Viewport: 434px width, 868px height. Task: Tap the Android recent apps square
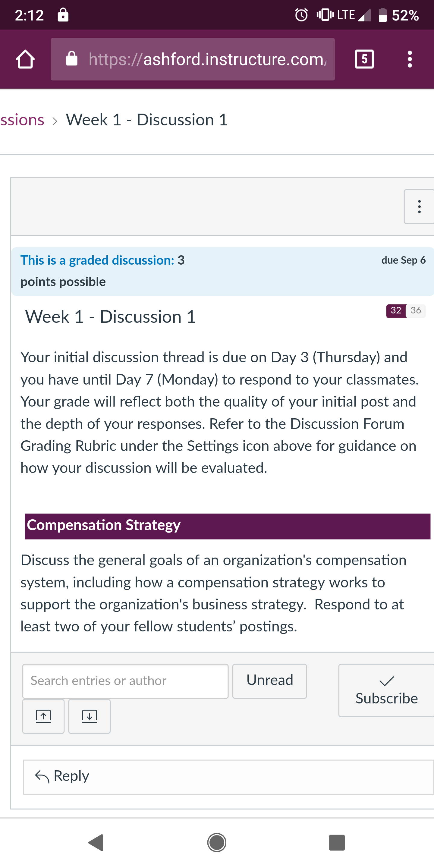tap(337, 842)
